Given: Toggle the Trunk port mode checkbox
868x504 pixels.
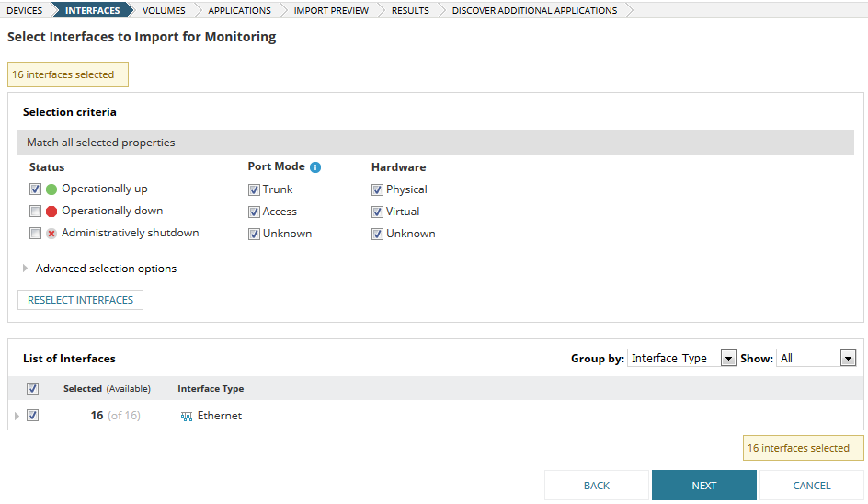Looking at the screenshot, I should click(x=254, y=189).
